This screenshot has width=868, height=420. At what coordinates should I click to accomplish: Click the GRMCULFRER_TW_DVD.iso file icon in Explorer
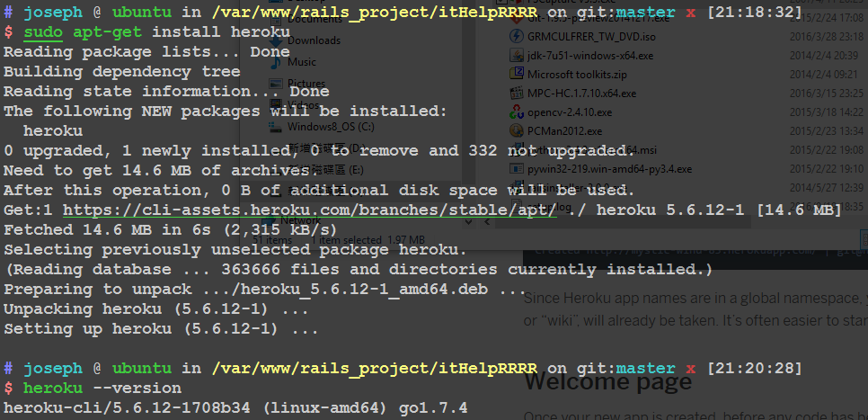click(x=516, y=37)
